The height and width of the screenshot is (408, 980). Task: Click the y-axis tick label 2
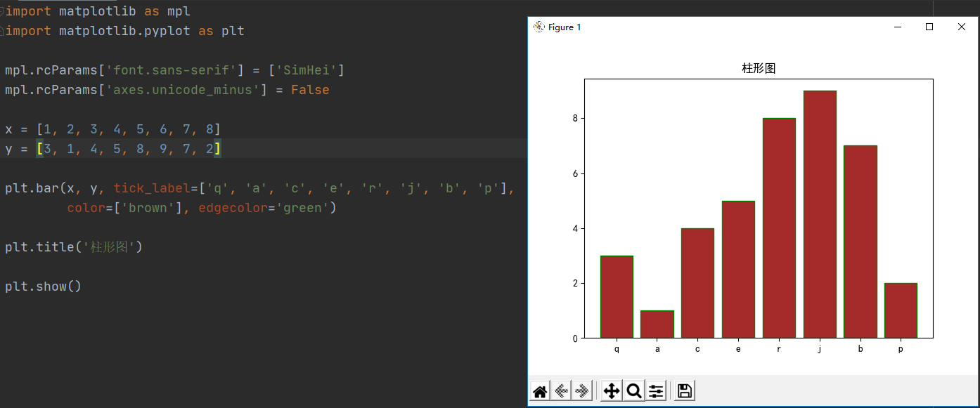[x=575, y=283]
